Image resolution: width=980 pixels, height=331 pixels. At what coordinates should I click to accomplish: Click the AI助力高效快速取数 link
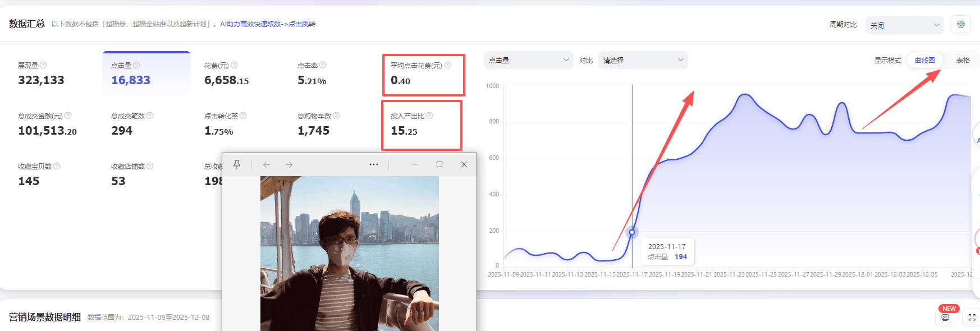267,24
